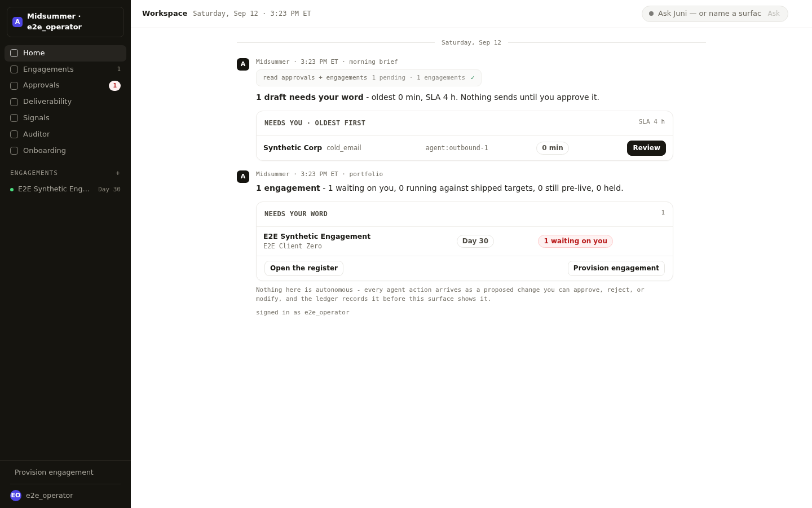812x508 pixels.
Task: Expand the read approvals + engagements step
Action: [x=369, y=78]
